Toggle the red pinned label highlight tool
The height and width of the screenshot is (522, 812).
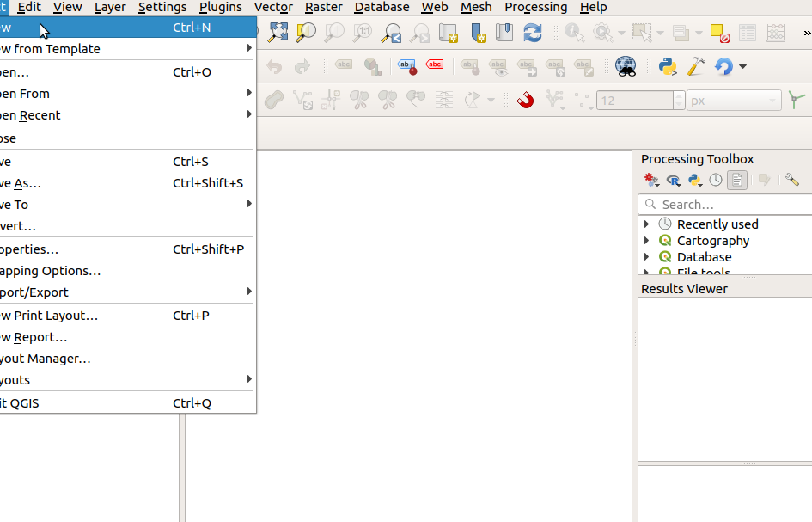click(435, 66)
